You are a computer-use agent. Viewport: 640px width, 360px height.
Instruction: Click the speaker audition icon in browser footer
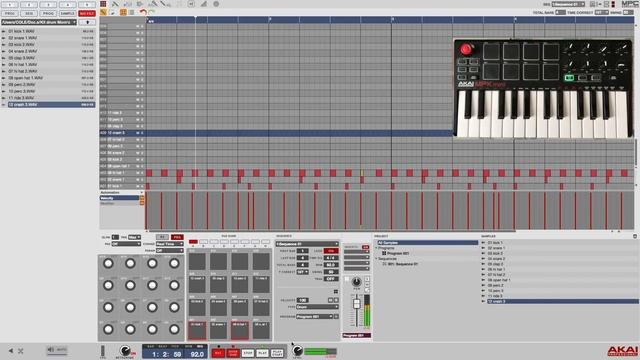point(51,350)
